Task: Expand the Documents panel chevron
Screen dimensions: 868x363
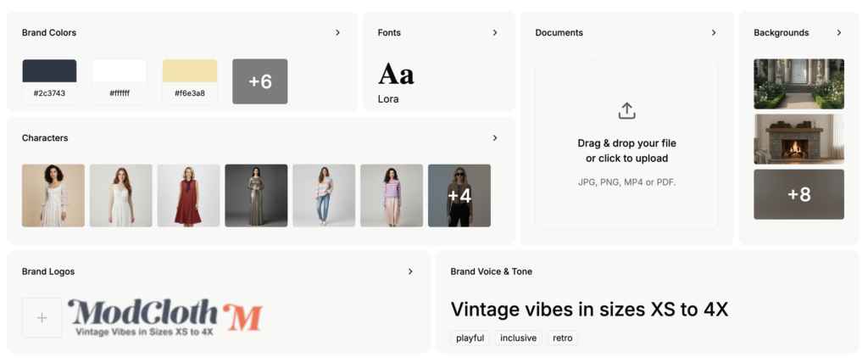Action: pyautogui.click(x=714, y=33)
